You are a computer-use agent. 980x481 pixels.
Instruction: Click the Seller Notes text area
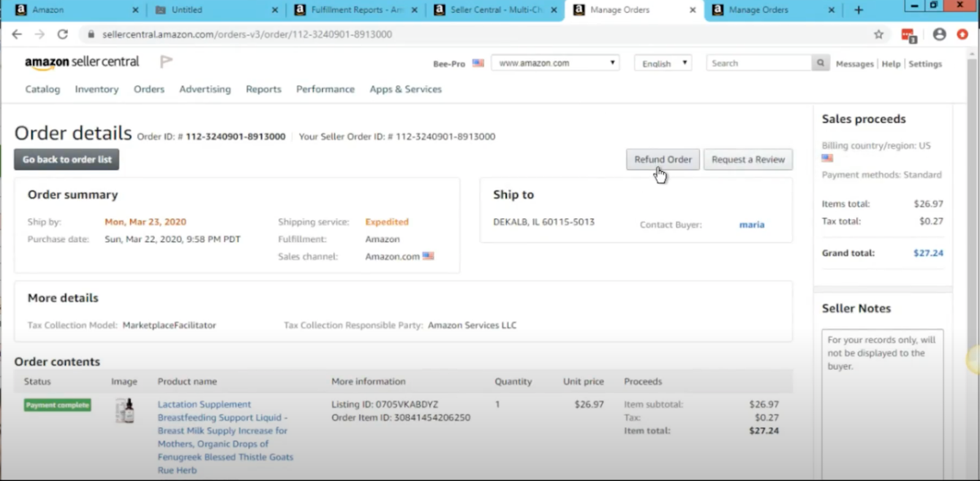point(882,404)
